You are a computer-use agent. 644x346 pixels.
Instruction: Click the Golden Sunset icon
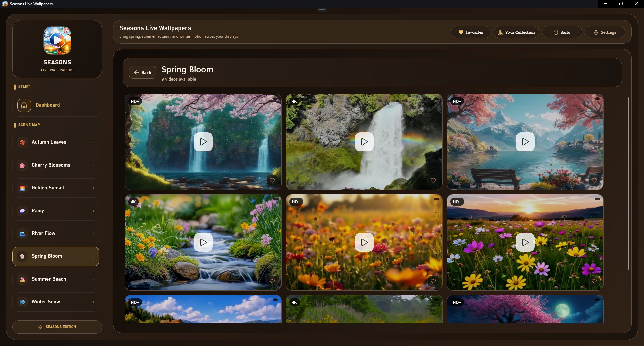[22, 188]
